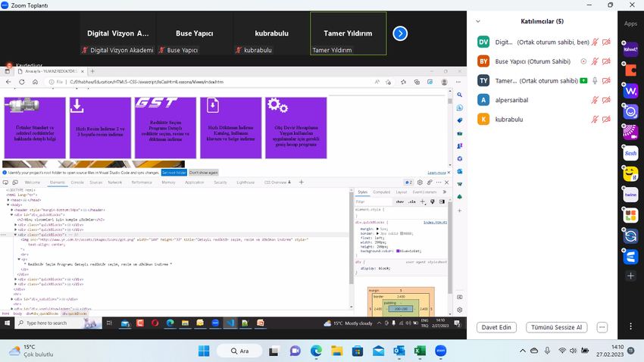Open the Sesh app in Zoom Apps sidebar

(x=630, y=153)
